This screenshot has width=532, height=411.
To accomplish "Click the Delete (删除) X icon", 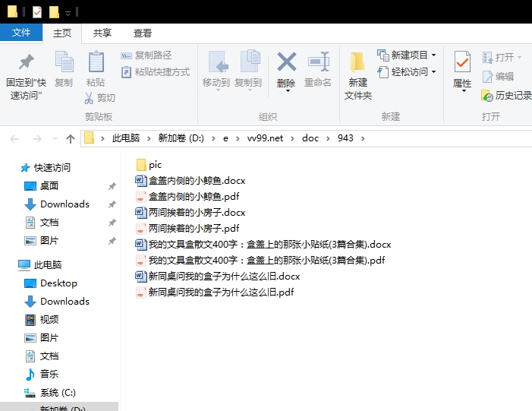I will coord(286,62).
